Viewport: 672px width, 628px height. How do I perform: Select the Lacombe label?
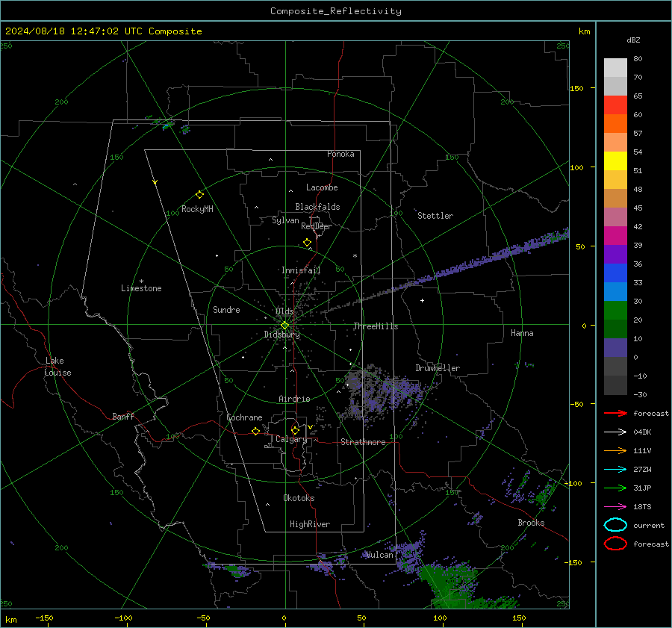coord(322,187)
